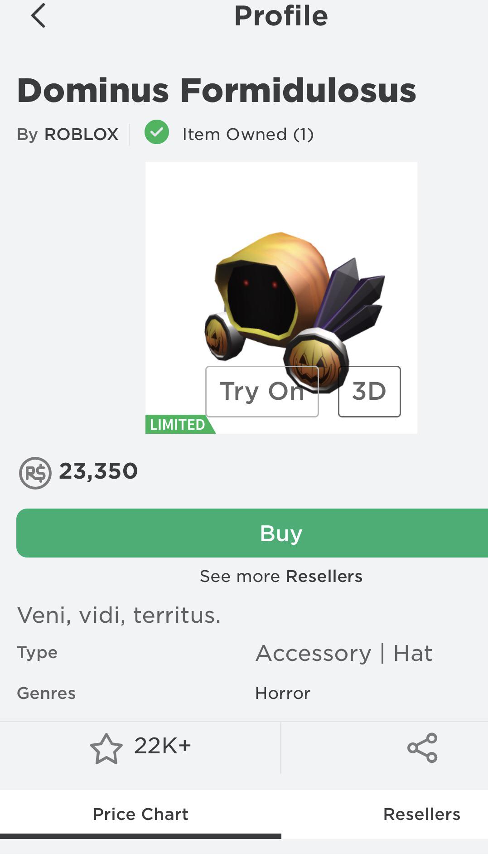Screen dimensions: 488x868
Task: Tap the Try On button
Action: (262, 391)
